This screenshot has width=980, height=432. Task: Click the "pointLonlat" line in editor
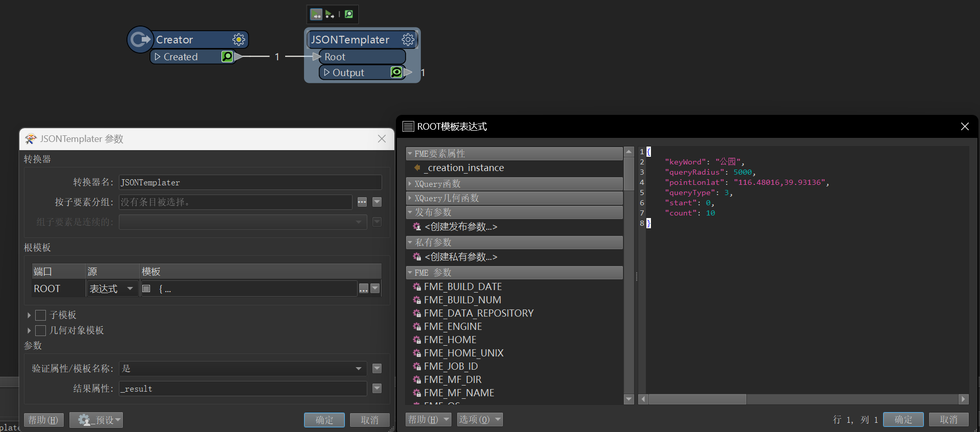pos(747,182)
